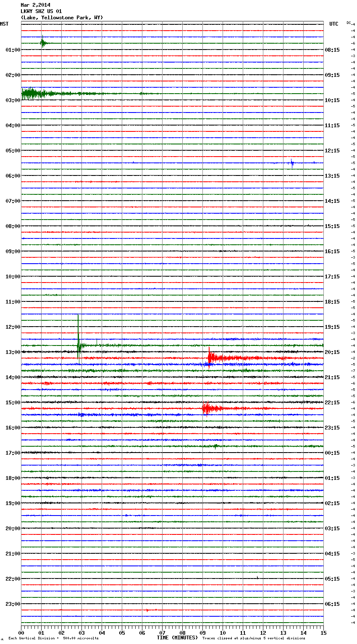
Task: Click the 05:00 MST time label
Action: click(13, 151)
